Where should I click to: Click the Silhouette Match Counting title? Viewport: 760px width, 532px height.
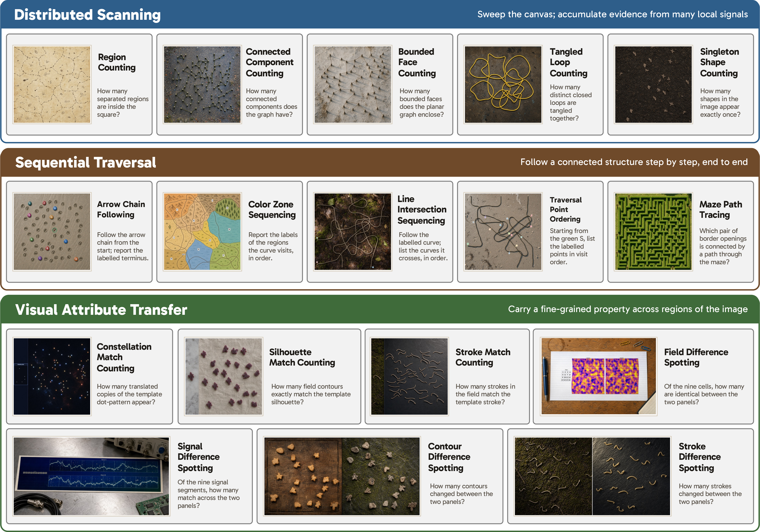tap(302, 357)
